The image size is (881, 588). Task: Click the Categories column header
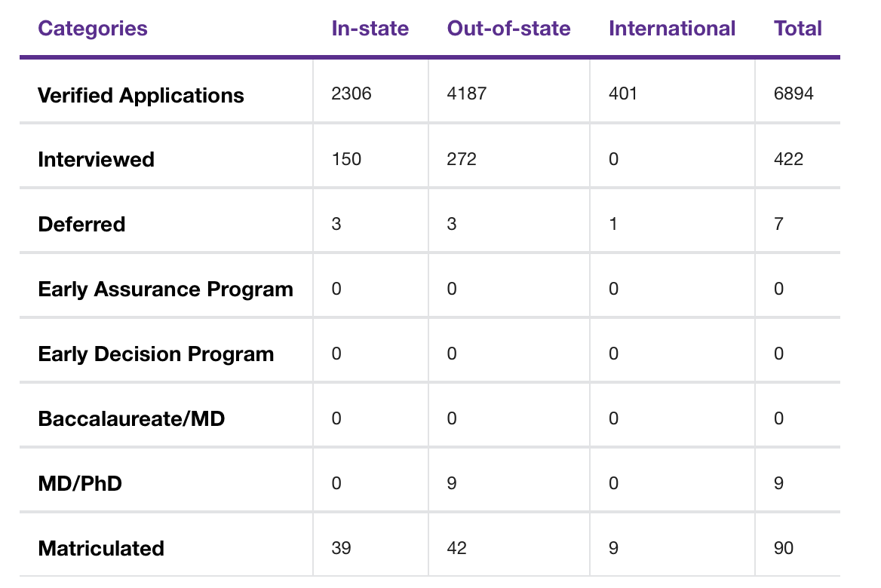pos(93,29)
